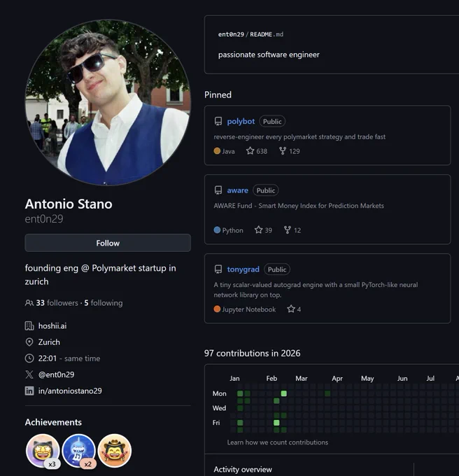
Task: Click the tonygrad repository book icon
Action: [218, 269]
